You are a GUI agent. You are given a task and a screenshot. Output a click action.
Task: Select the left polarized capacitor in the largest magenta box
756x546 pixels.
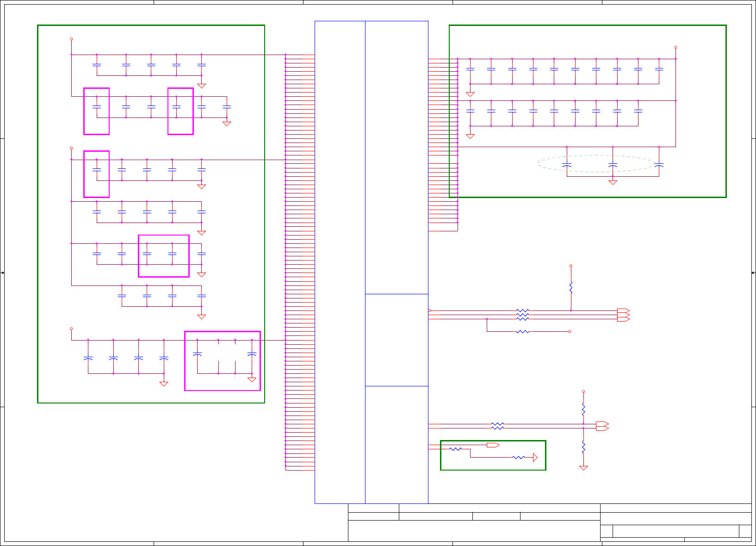(x=197, y=354)
